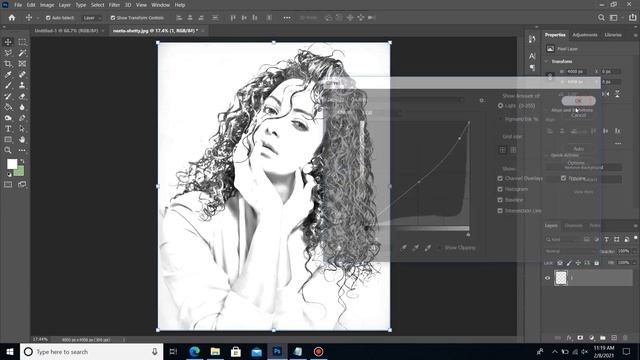
Task: Click the foreground color swatch
Action: click(x=12, y=164)
